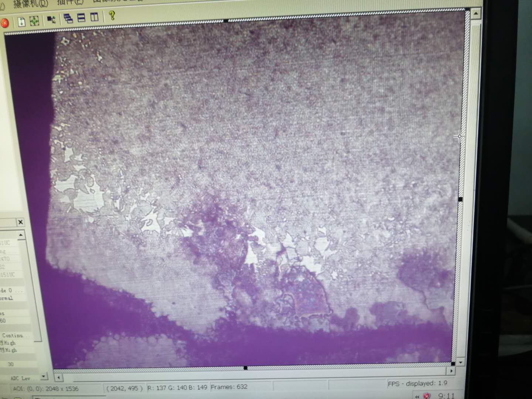Click the right edge handle of the image frame
Screen dimensions: 532x399
460,199
